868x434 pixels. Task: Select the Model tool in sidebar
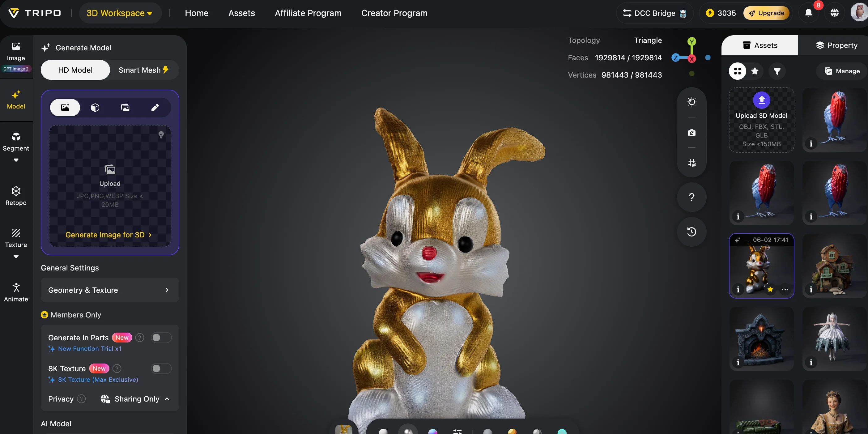pos(16,100)
